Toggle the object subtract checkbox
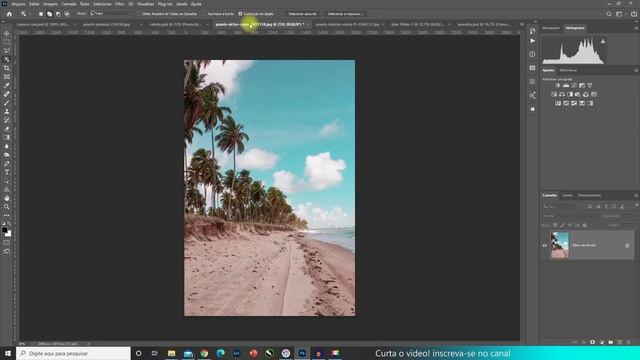 (240, 13)
